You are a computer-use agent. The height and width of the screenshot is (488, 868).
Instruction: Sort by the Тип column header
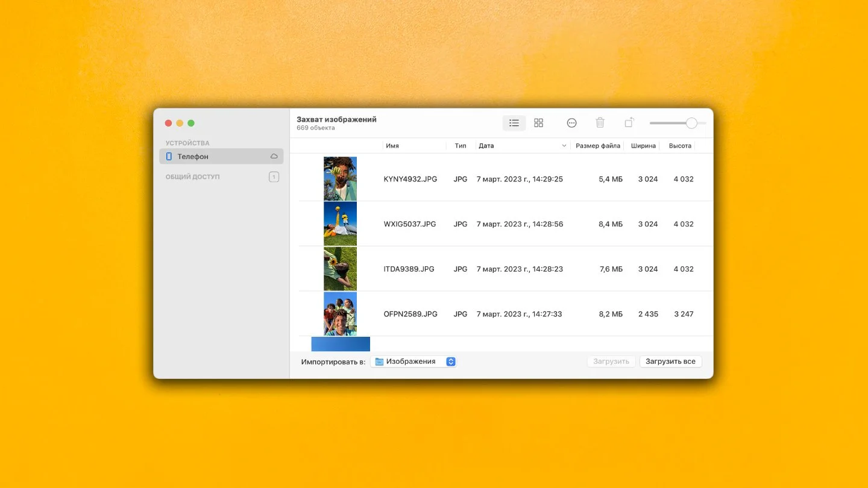click(x=461, y=146)
